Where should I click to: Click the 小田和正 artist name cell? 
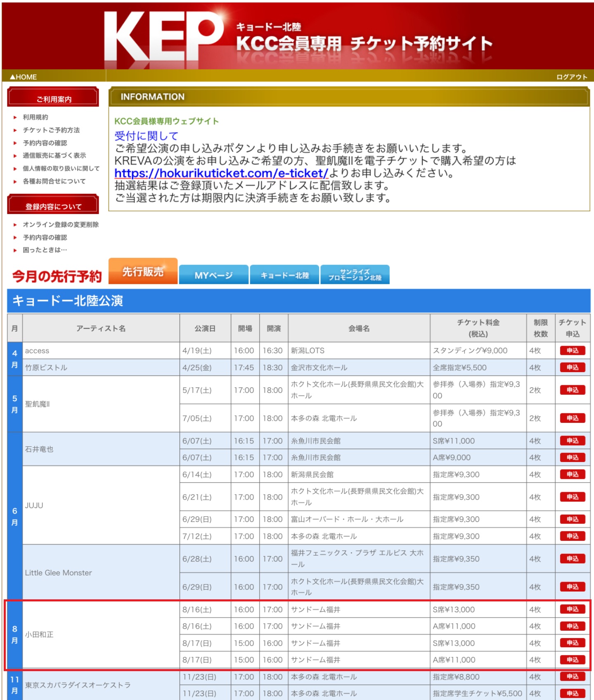point(101,634)
